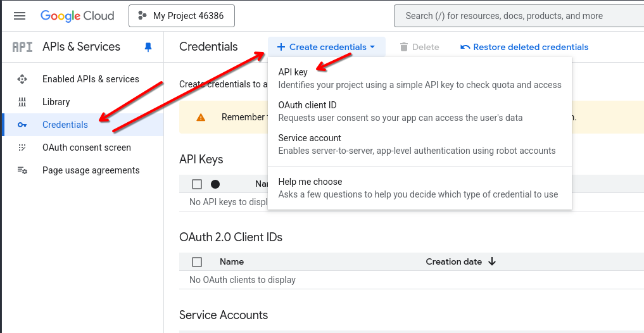The image size is (644, 333).
Task: Choose Service account menu option
Action: [310, 138]
